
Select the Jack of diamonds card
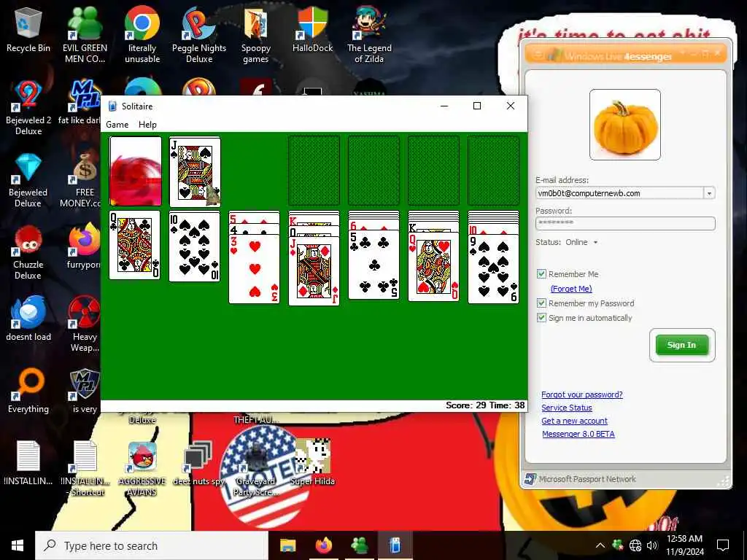(x=314, y=271)
